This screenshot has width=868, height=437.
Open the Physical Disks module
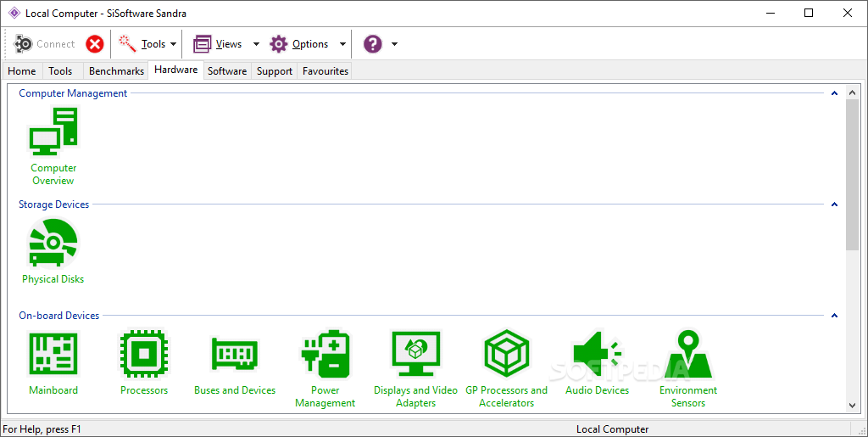[53, 251]
